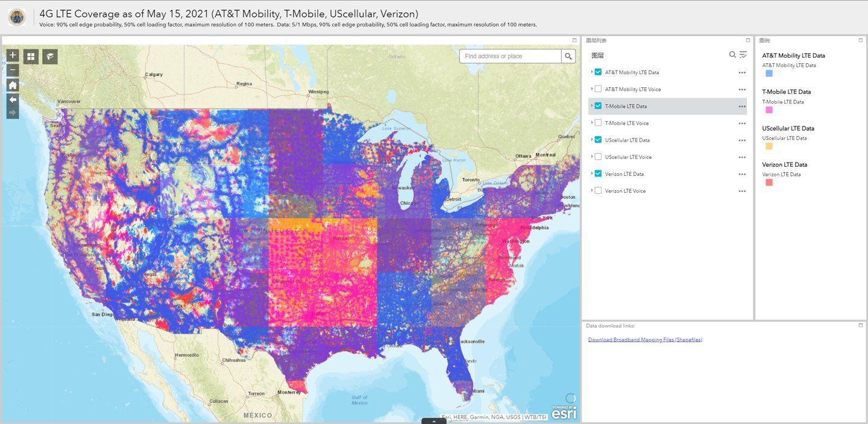Click the "Verizon LTE Data" legend heading

click(784, 164)
